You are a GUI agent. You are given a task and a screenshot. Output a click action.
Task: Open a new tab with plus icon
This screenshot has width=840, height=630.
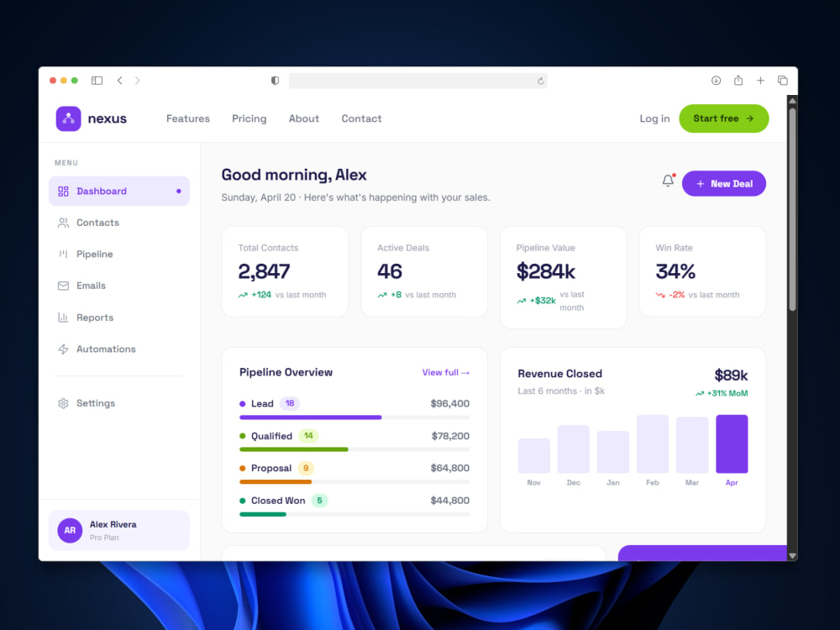point(760,81)
